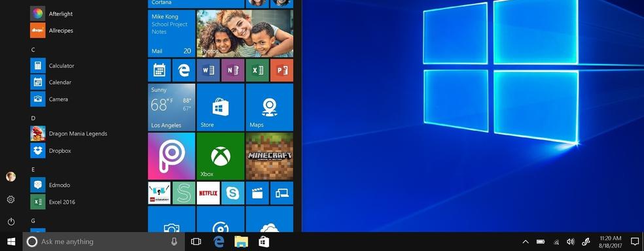This screenshot has height=251, width=644.
Task: Open the Action Center notifications icon
Action: click(x=635, y=242)
